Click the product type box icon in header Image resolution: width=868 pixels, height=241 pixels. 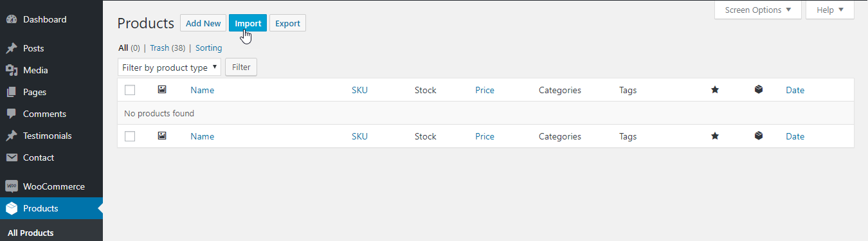[x=759, y=90]
